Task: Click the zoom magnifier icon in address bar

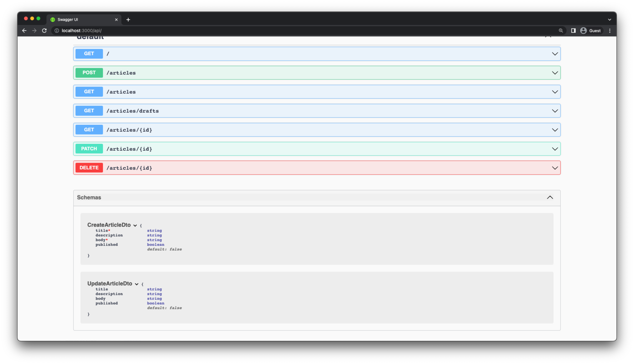Action: point(561,31)
